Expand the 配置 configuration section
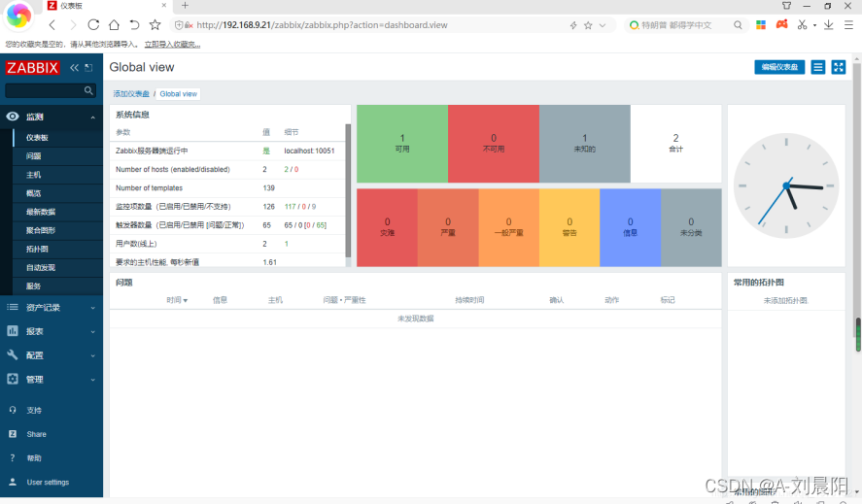This screenshot has width=862, height=504. 52,355
